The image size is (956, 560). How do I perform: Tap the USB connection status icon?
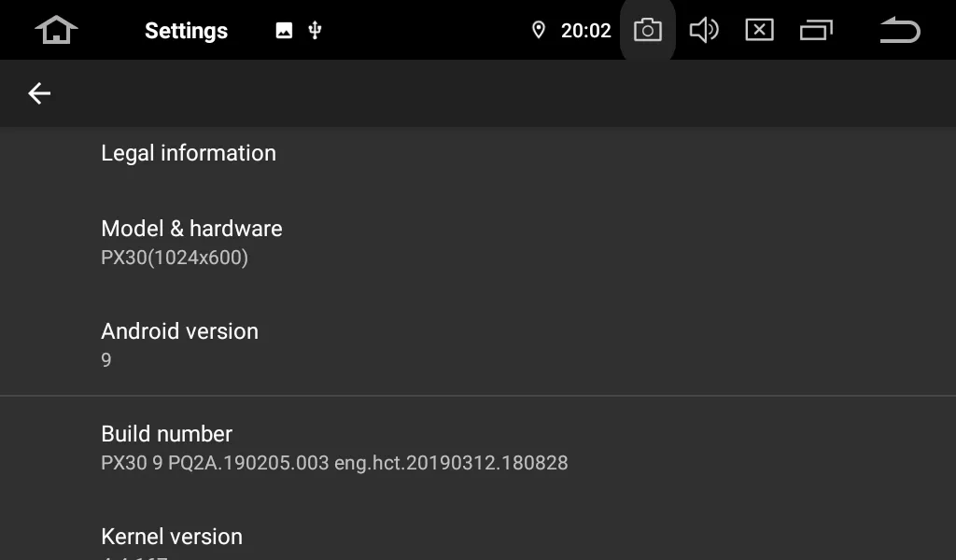pos(315,31)
